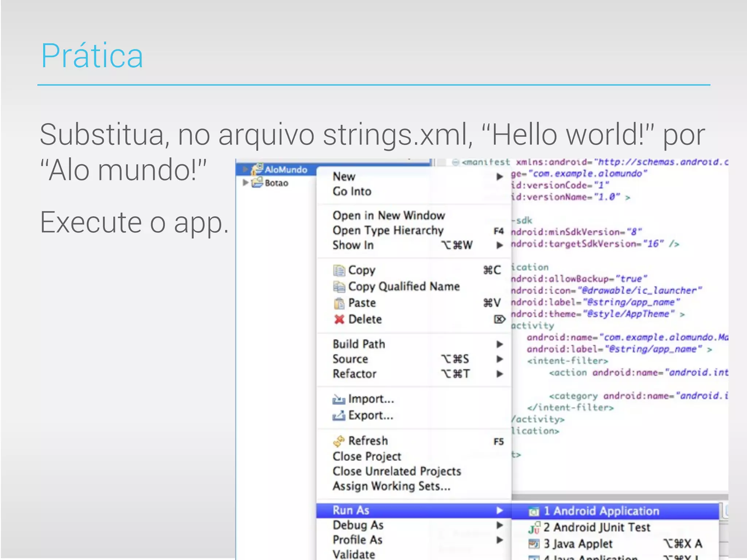Click the Android Application icon
Viewport: 747px width, 560px height.
coord(534,512)
